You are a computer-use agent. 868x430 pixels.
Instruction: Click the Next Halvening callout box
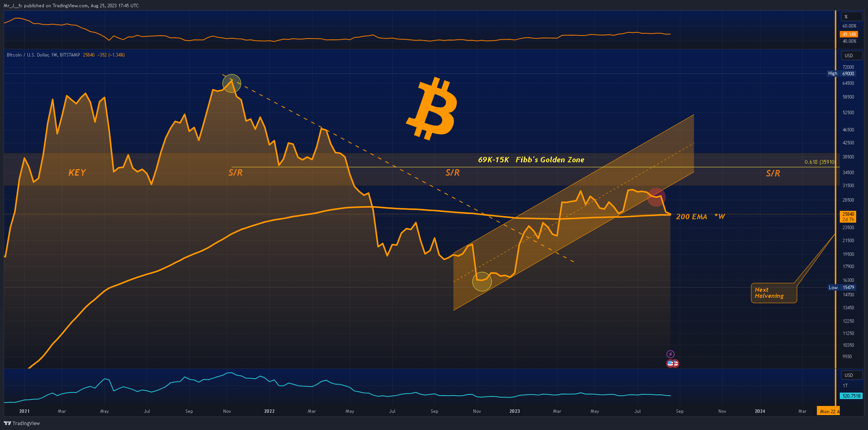click(x=774, y=293)
